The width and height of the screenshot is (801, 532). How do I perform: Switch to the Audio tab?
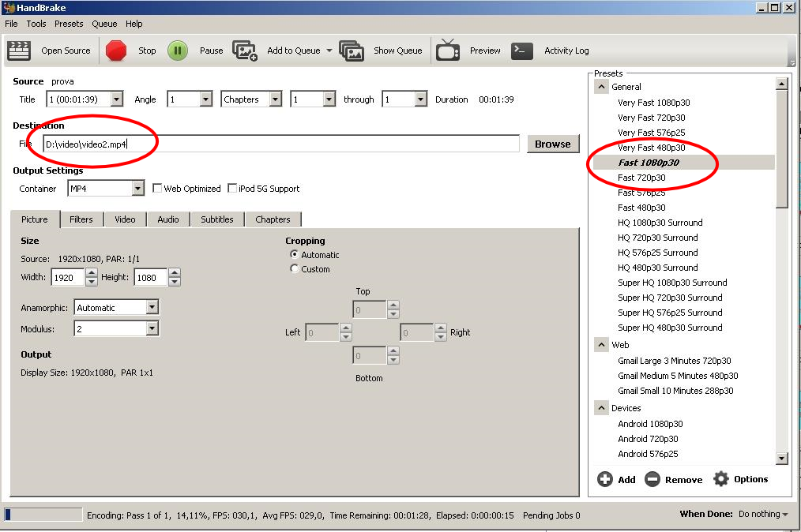click(168, 219)
